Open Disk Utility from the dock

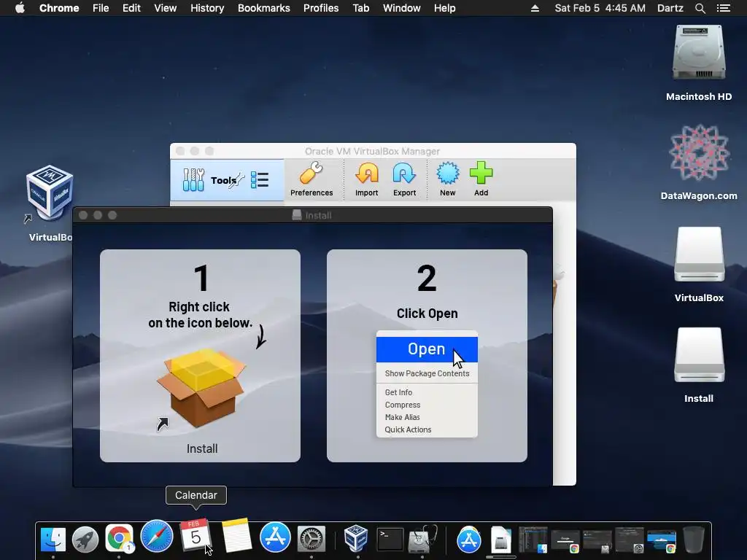point(423,539)
